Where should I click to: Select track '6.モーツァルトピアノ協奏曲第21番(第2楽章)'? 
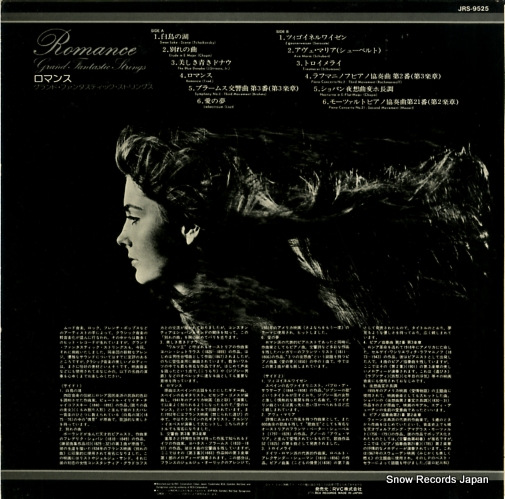pos(390,102)
